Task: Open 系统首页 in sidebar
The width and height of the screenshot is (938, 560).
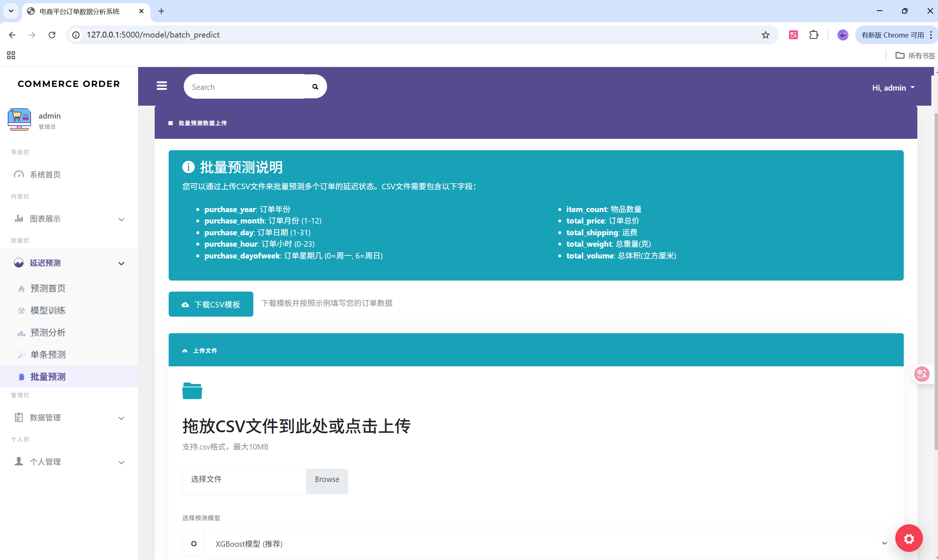Action: click(45, 175)
